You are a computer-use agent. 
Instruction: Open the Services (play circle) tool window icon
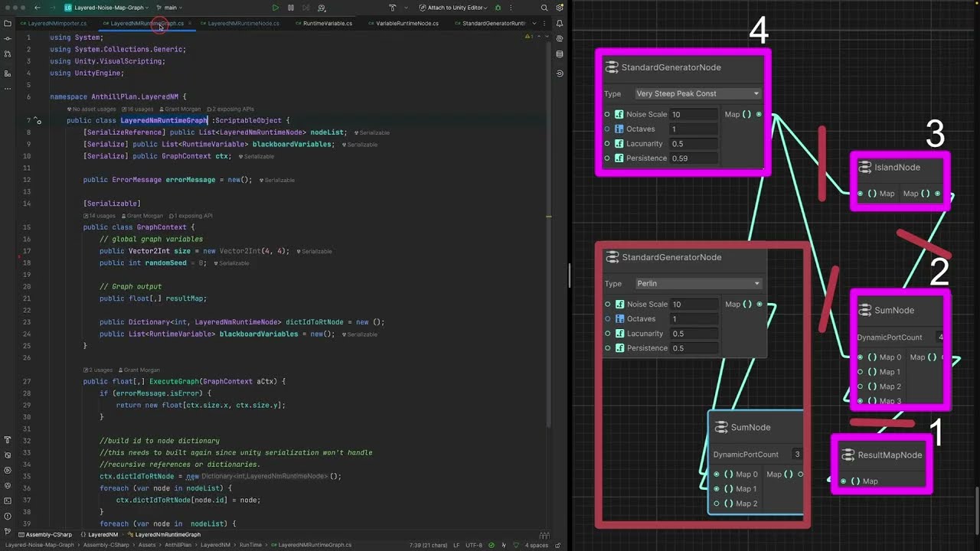coord(8,470)
